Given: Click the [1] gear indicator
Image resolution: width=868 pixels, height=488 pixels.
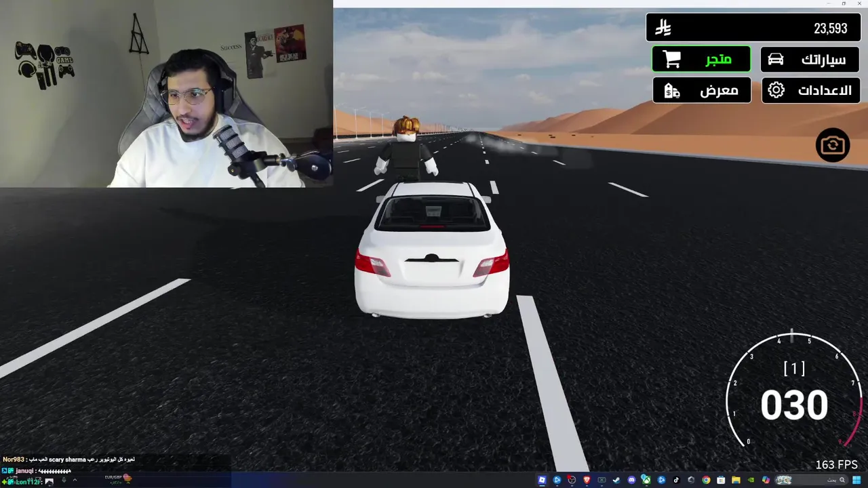Looking at the screenshot, I should click(x=794, y=368).
